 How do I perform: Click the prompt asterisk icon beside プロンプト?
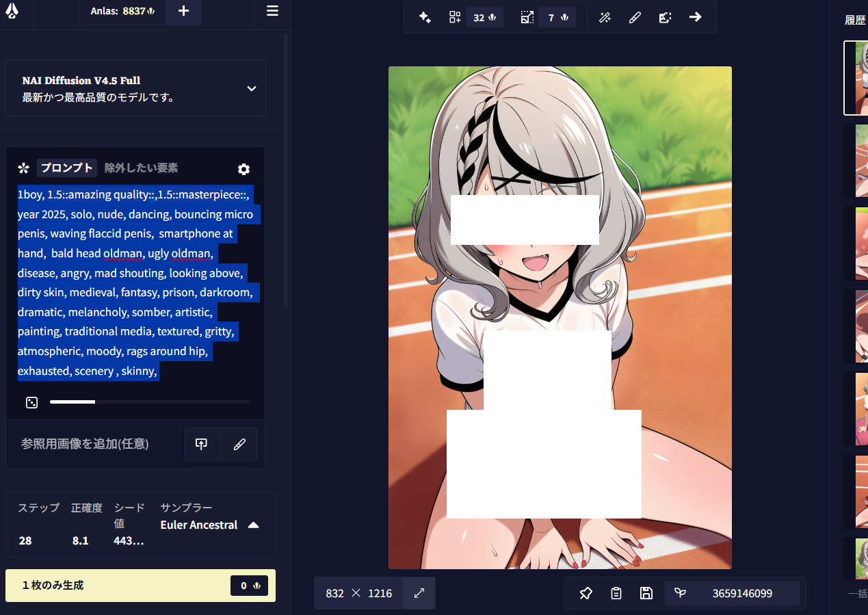pyautogui.click(x=24, y=168)
